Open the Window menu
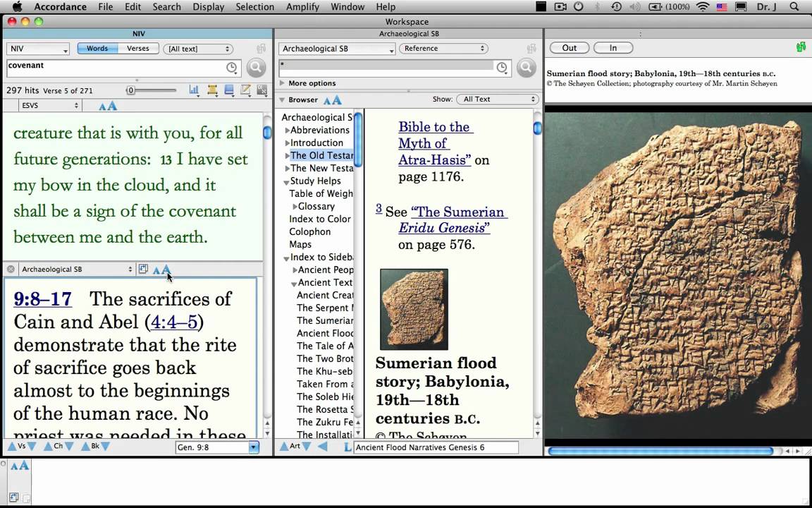 (x=347, y=7)
